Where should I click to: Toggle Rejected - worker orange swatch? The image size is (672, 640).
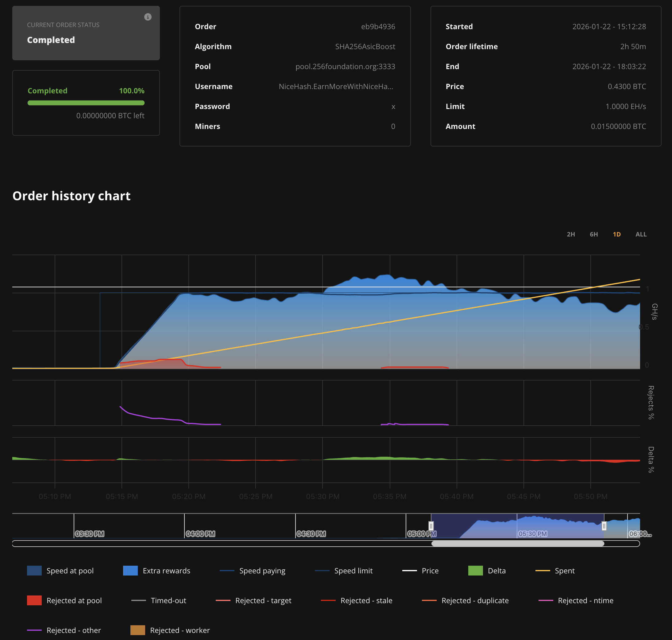(x=138, y=630)
